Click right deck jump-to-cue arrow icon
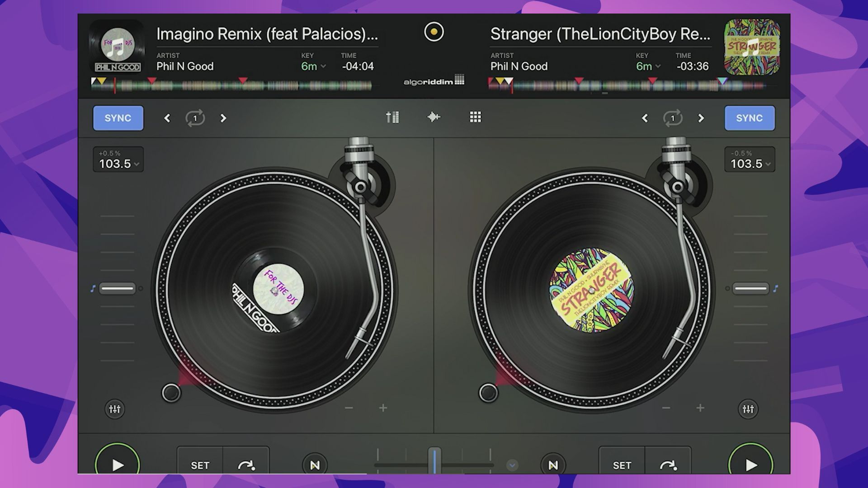 (x=668, y=465)
